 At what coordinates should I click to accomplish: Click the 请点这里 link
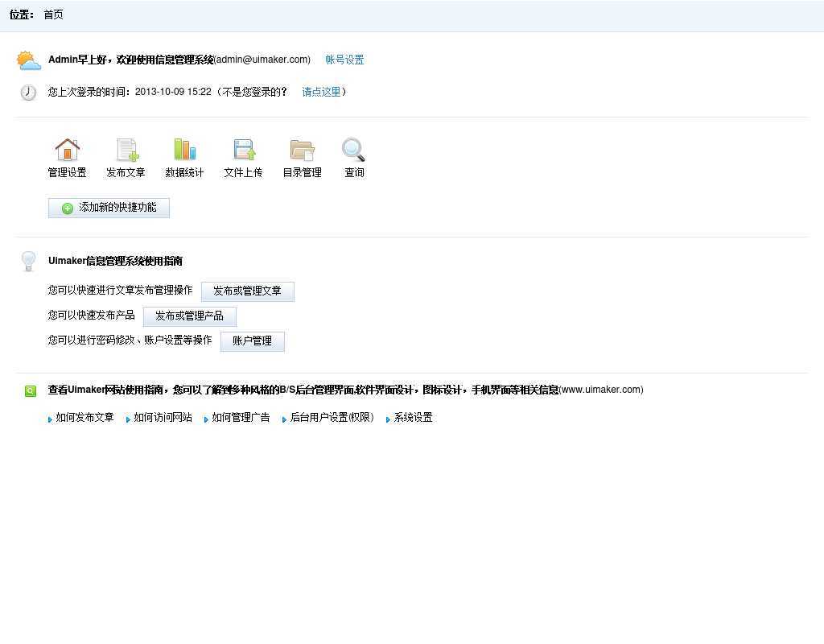click(x=321, y=92)
